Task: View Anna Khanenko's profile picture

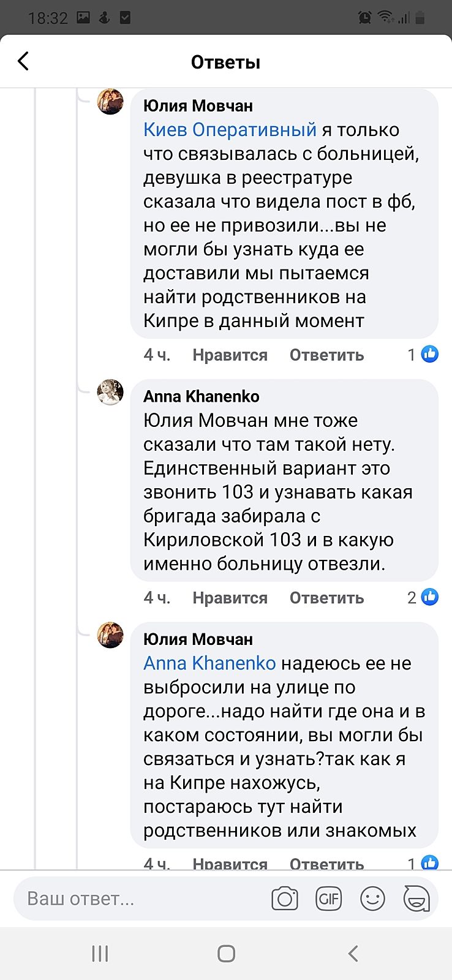Action: 110,392
